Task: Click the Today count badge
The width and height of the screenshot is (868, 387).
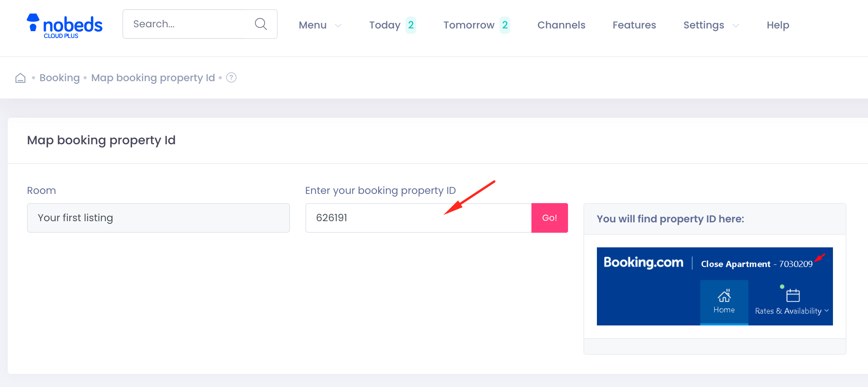Action: 411,25
